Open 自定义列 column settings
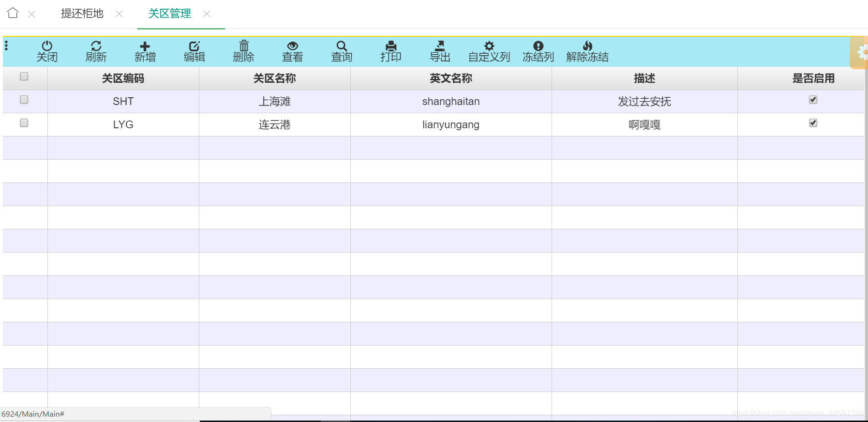The image size is (868, 422). point(489,51)
